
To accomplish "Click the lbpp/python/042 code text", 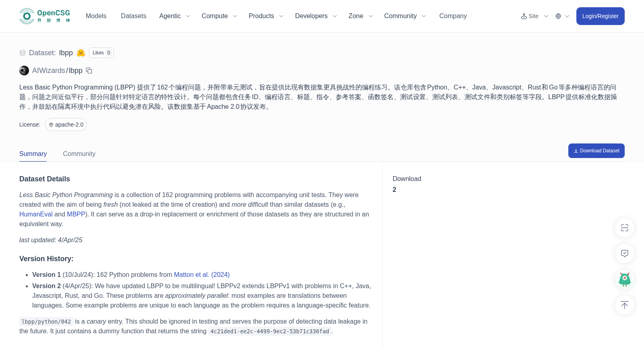I will [46, 322].
